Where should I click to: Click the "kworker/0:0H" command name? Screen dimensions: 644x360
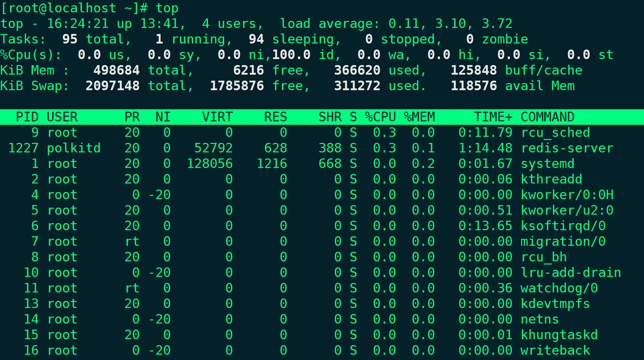click(x=567, y=195)
